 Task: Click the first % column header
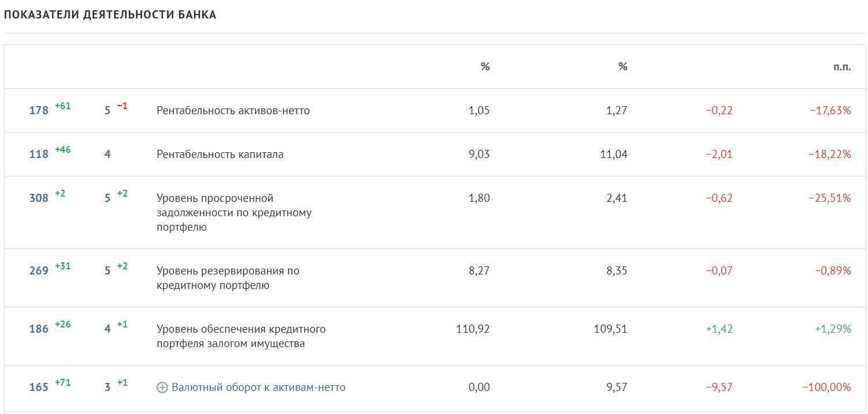(485, 66)
